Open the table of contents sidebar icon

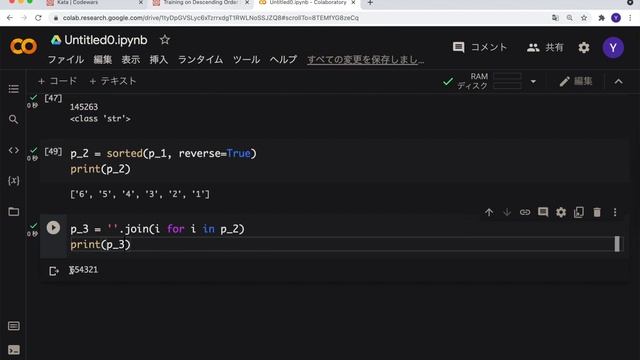point(13,89)
